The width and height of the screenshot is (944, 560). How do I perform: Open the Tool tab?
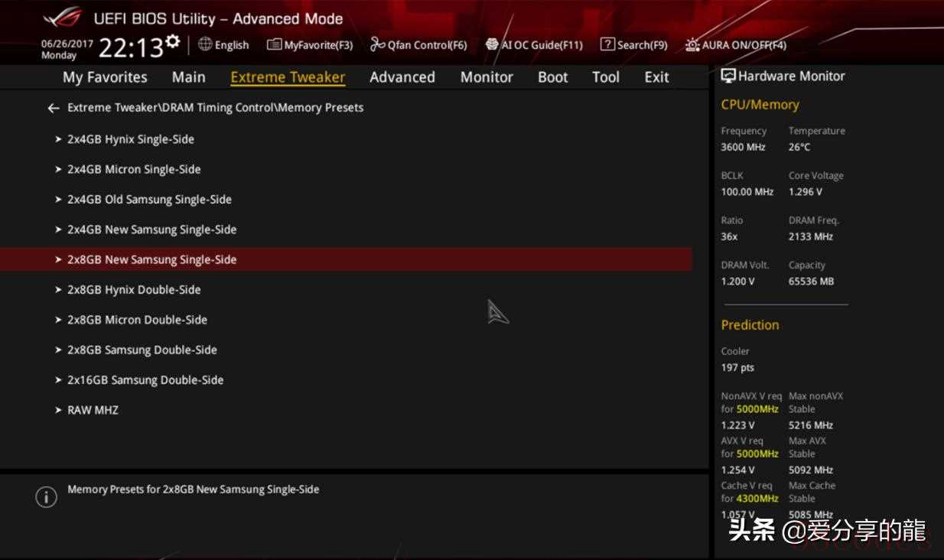(606, 77)
